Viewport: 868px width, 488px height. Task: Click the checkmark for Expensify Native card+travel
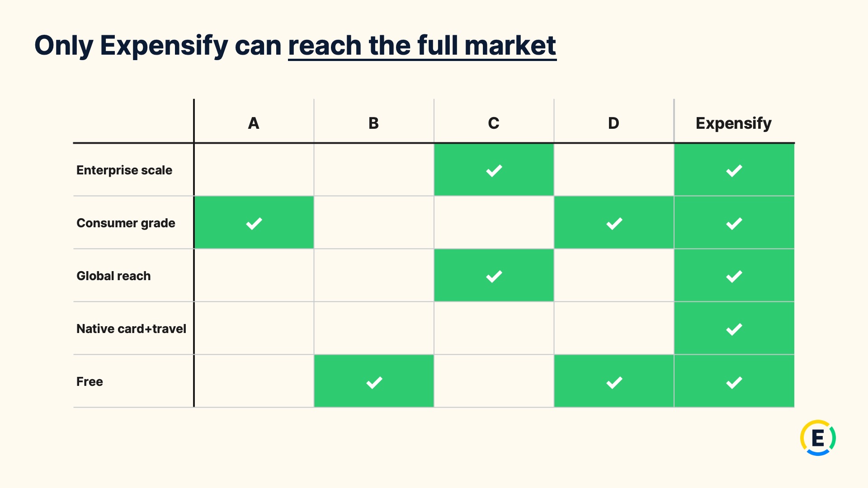click(x=734, y=329)
